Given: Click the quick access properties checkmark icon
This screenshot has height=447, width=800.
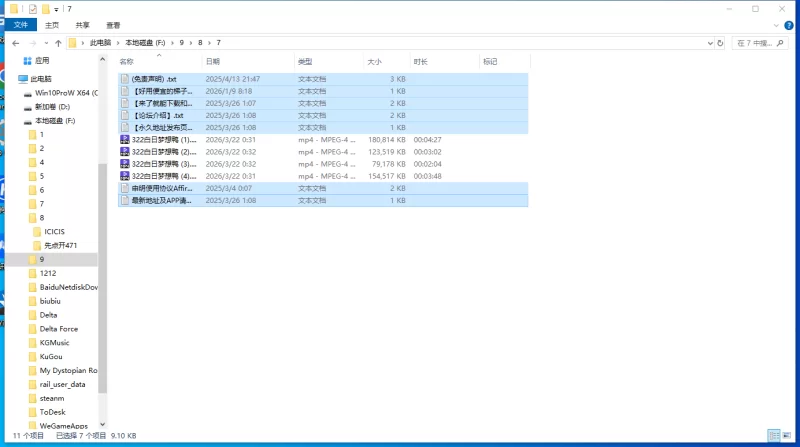Looking at the screenshot, I should click(x=33, y=8).
